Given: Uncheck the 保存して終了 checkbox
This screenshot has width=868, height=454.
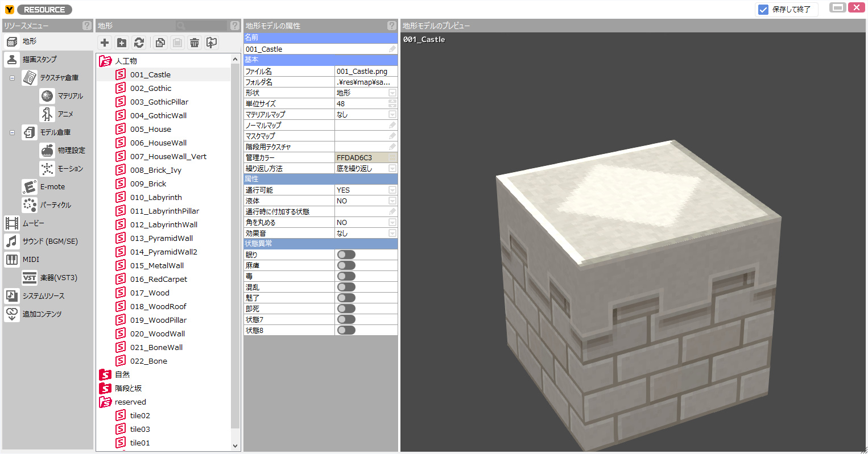Looking at the screenshot, I should click(x=763, y=10).
